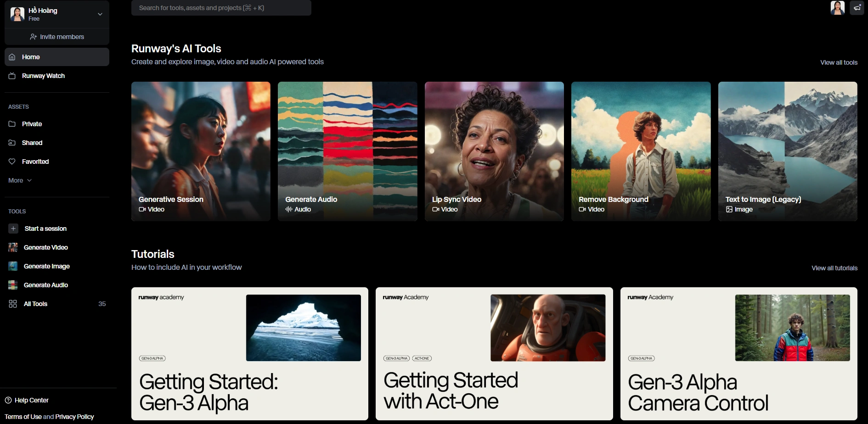The height and width of the screenshot is (424, 868).
Task: Open the Generate Audio tool card
Action: [x=347, y=151]
